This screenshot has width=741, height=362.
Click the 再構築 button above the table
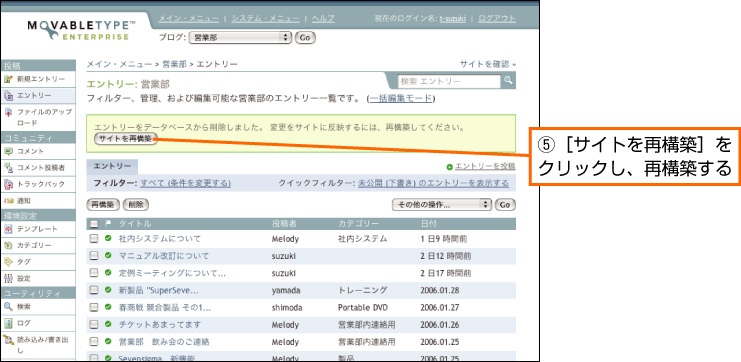tap(103, 205)
